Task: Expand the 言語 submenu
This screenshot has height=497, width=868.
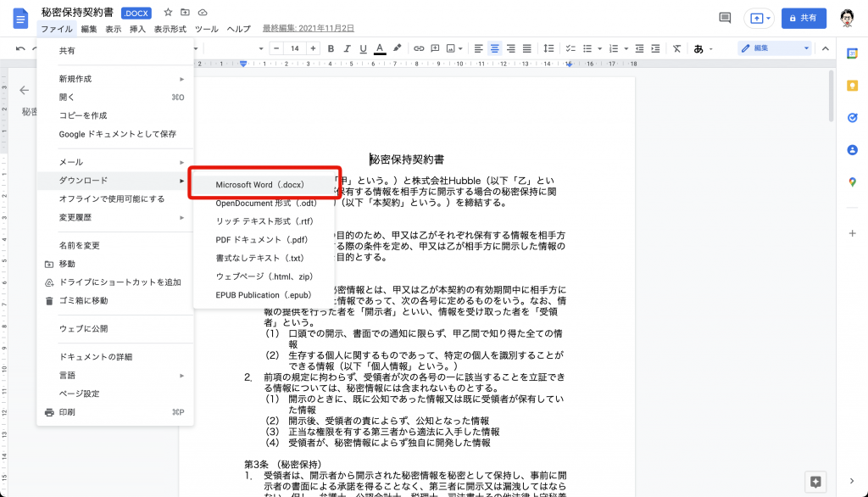Action: tap(115, 375)
